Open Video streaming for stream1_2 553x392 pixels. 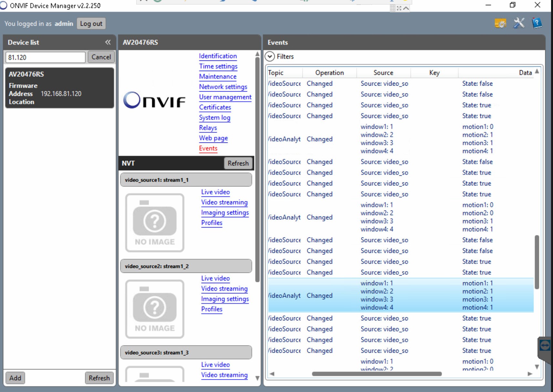point(224,289)
